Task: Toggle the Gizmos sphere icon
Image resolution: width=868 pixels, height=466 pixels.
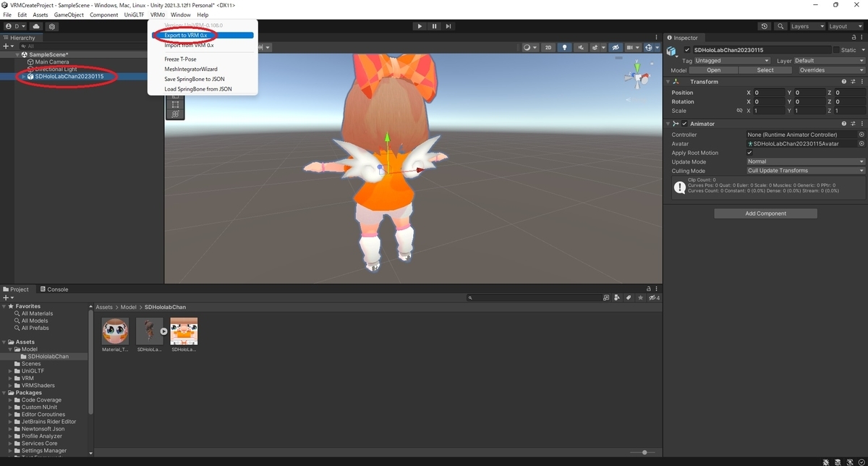Action: coord(650,48)
